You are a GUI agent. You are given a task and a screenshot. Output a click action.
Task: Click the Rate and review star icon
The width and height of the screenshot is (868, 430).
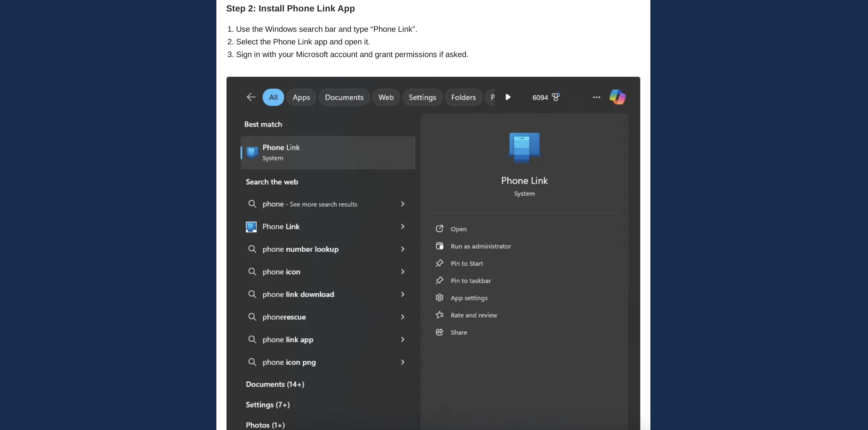click(x=439, y=315)
